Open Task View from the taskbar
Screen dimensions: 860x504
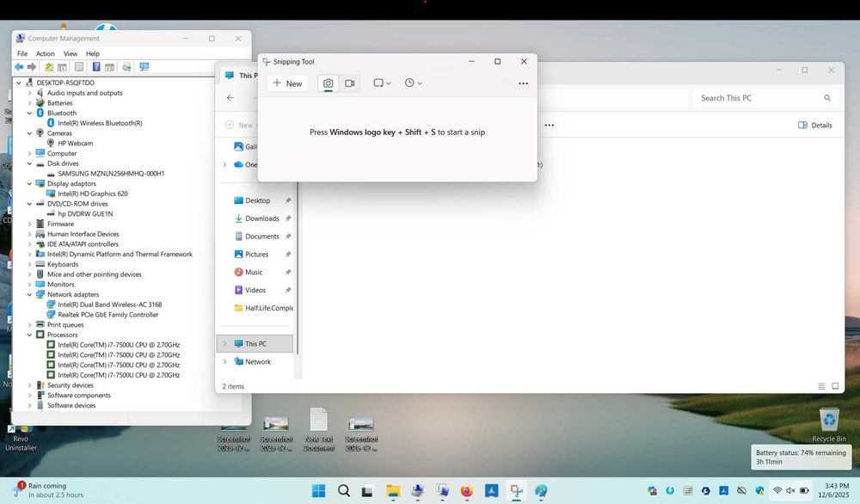tap(367, 491)
